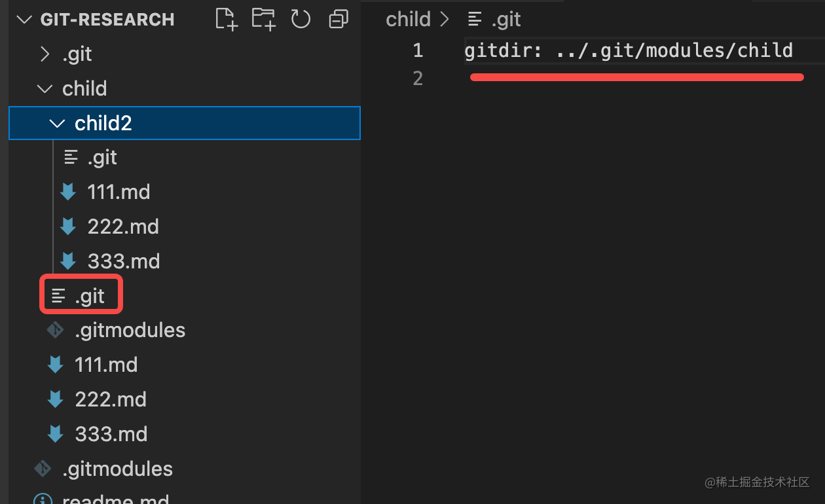Click the New File icon in Explorer
This screenshot has width=825, height=504.
pos(225,19)
